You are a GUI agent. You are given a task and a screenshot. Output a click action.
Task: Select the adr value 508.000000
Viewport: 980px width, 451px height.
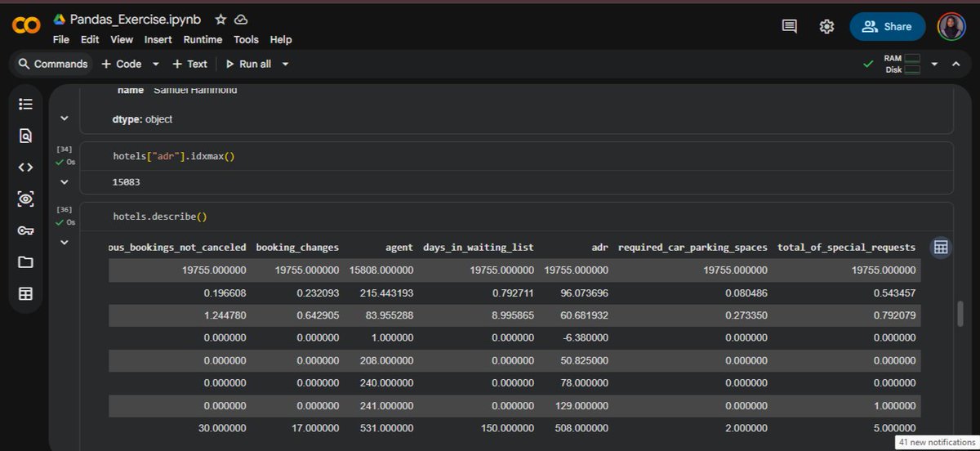(x=581, y=427)
